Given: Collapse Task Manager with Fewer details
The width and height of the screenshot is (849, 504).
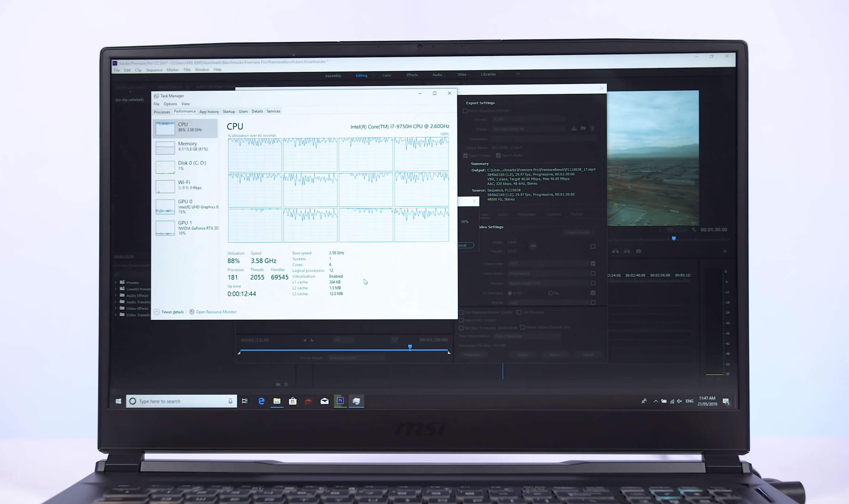Looking at the screenshot, I should pos(172,312).
